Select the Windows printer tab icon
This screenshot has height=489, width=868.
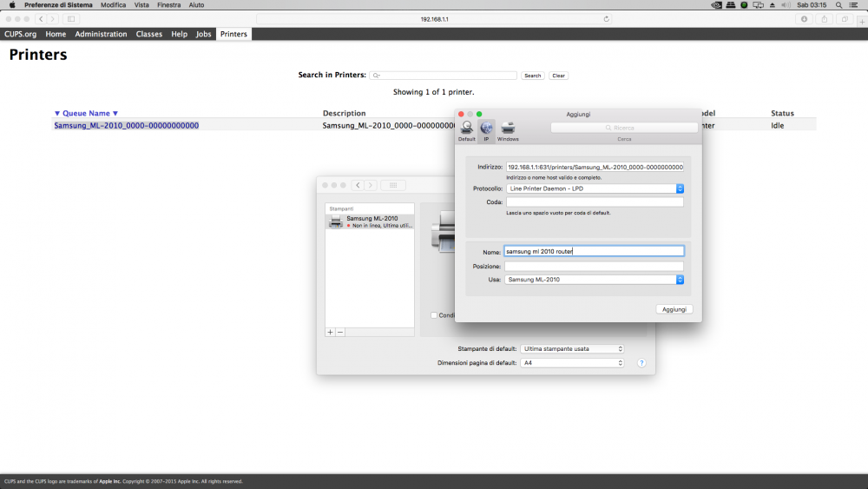coord(508,131)
